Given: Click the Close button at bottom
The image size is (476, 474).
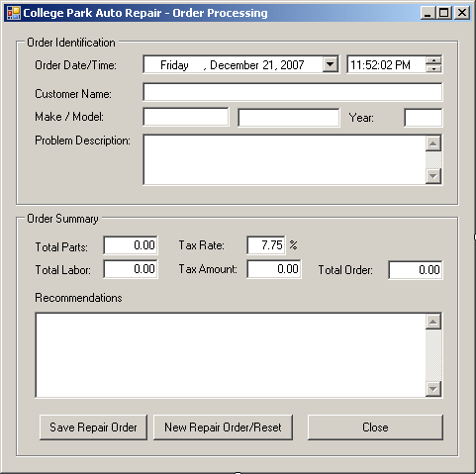Looking at the screenshot, I should click(375, 427).
